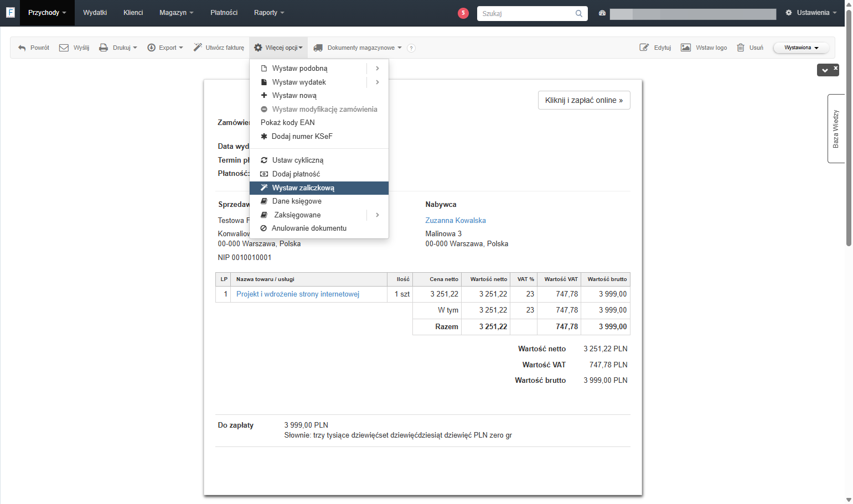Click Edytuj to edit the order
The width and height of the screenshot is (853, 504).
coord(655,48)
